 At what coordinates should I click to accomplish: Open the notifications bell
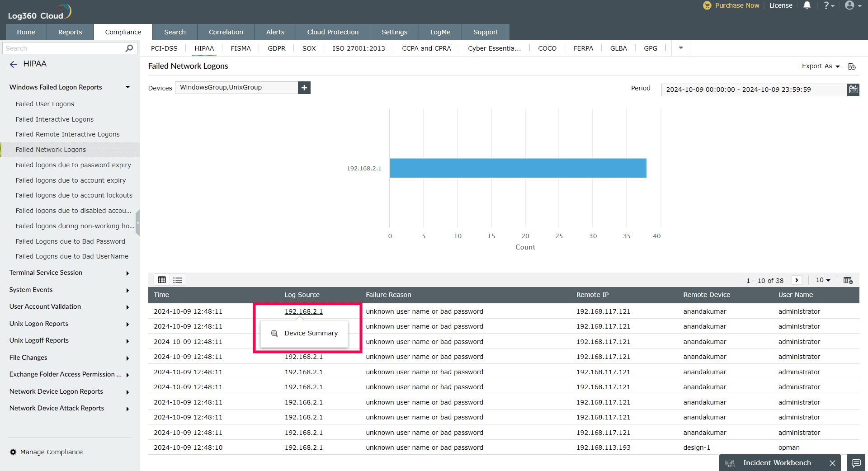807,5
